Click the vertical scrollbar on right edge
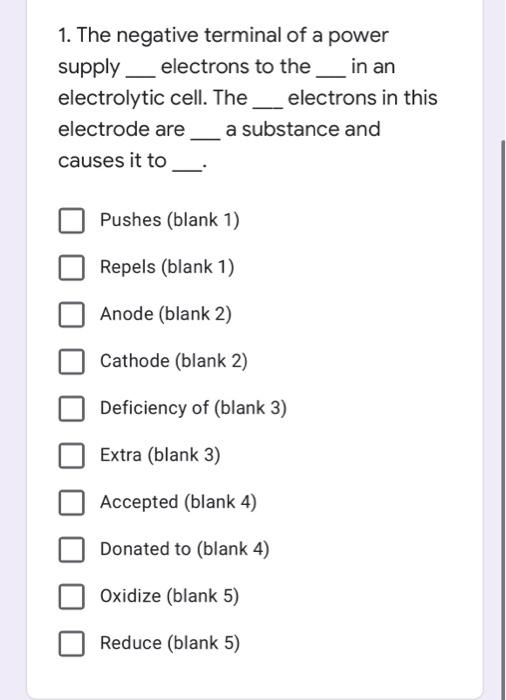 tap(503, 420)
